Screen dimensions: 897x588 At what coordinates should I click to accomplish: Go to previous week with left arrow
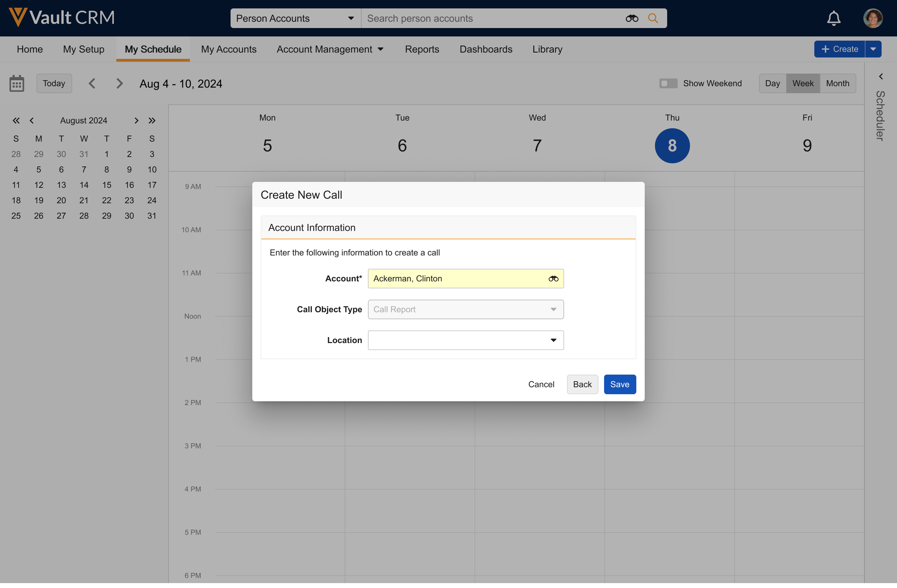click(x=92, y=83)
